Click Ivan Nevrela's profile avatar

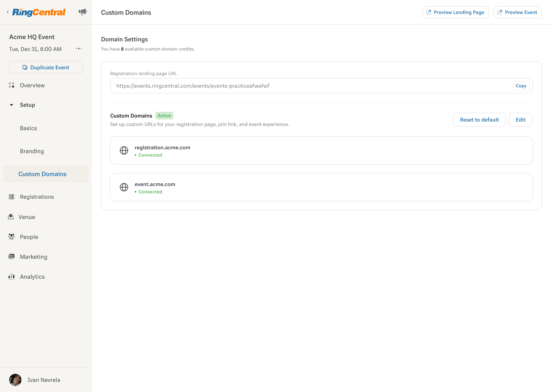pyautogui.click(x=15, y=380)
